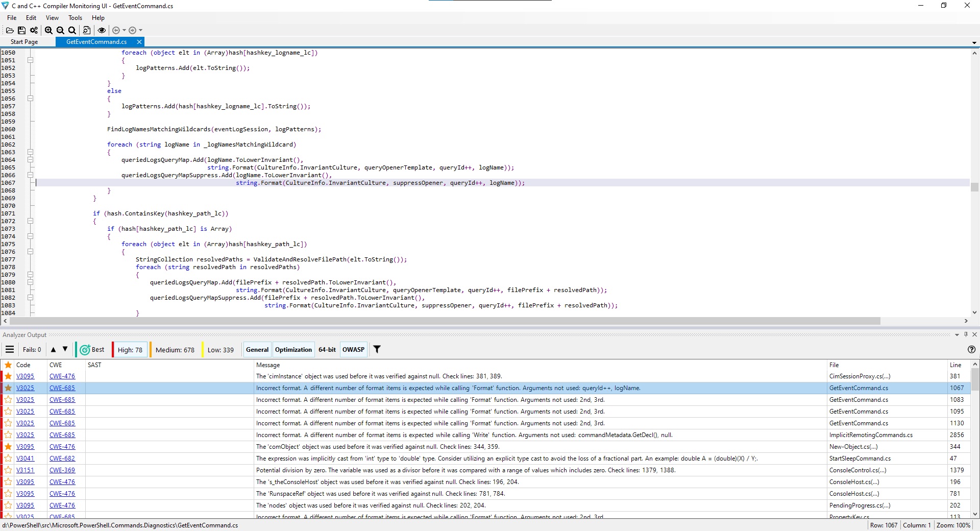Open the document tabs list dropdown arrow
The image size is (980, 531).
point(974,43)
